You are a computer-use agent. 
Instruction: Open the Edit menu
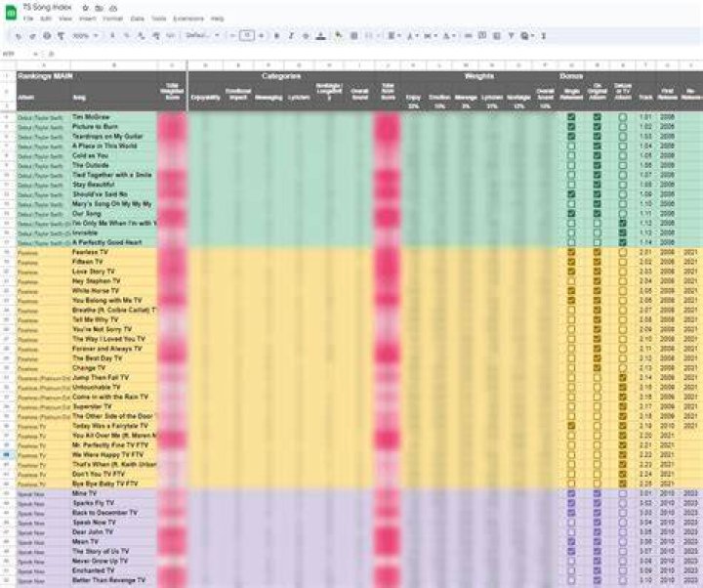46,19
